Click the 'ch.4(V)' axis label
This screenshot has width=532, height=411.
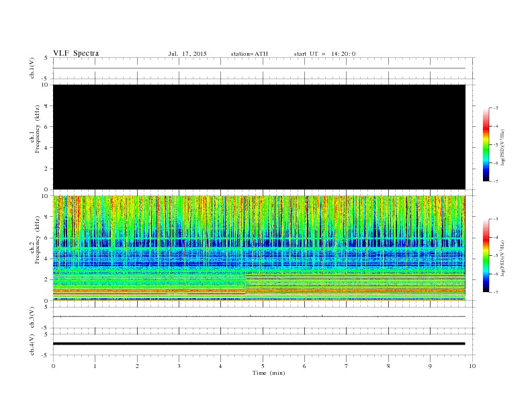click(x=32, y=345)
